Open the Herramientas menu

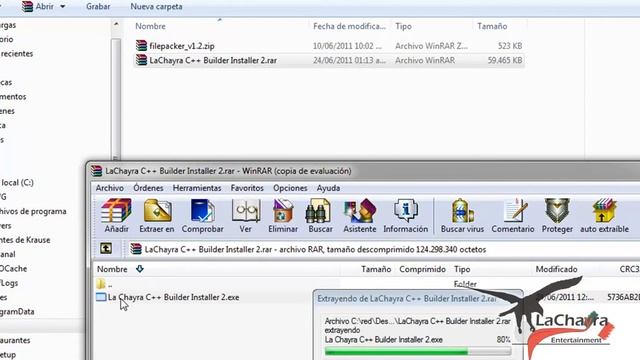[197, 188]
